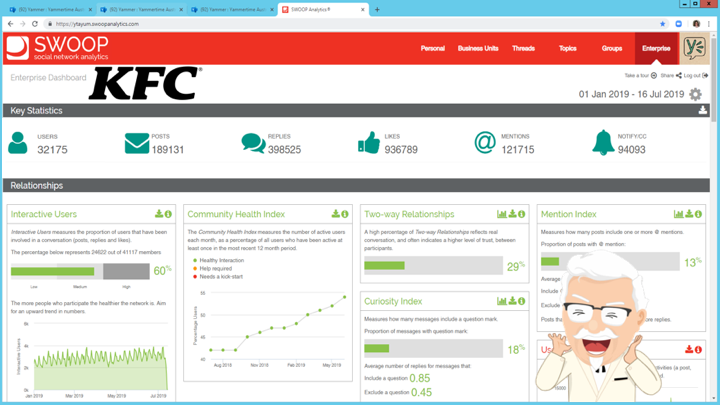Download Key Statistics data

(x=703, y=110)
